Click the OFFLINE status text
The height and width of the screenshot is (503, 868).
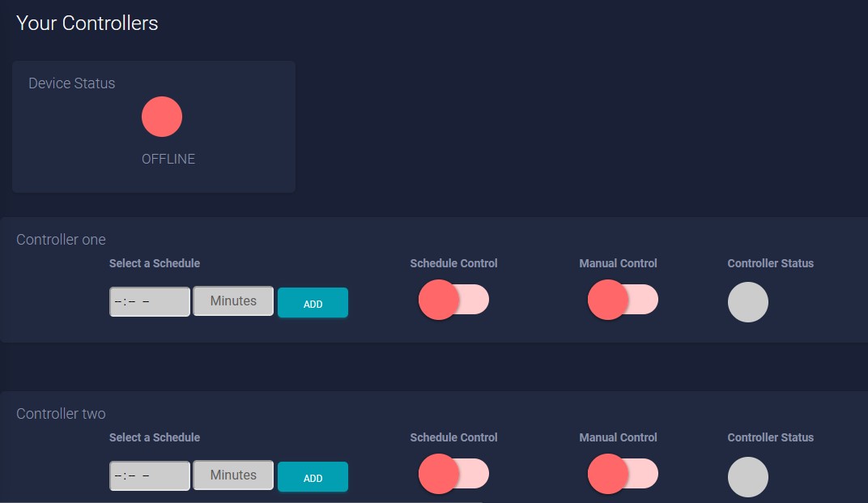[x=168, y=159]
